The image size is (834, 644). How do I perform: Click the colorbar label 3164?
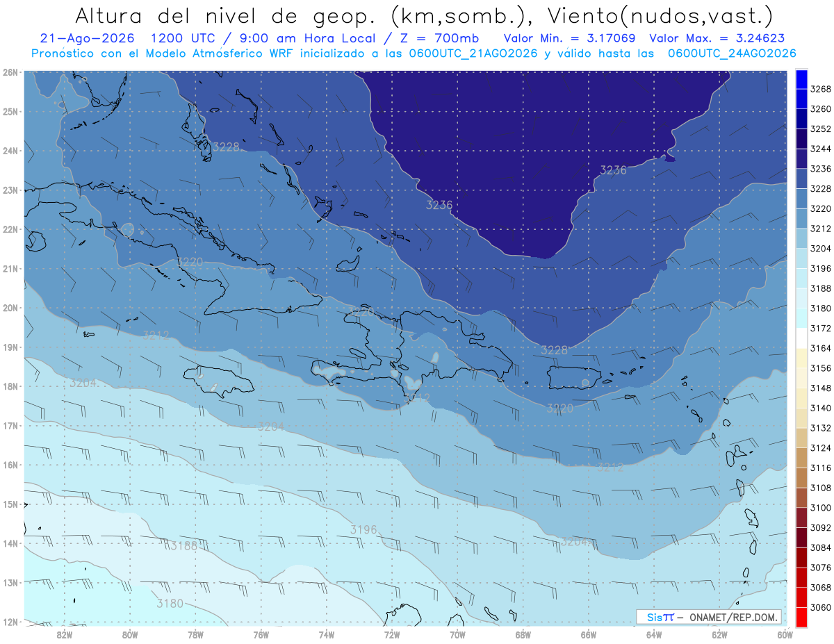821,348
